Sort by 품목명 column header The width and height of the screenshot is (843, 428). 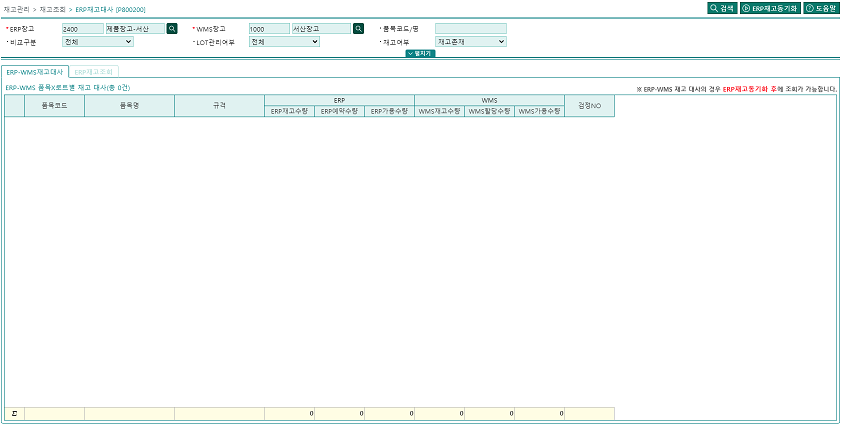click(130, 106)
